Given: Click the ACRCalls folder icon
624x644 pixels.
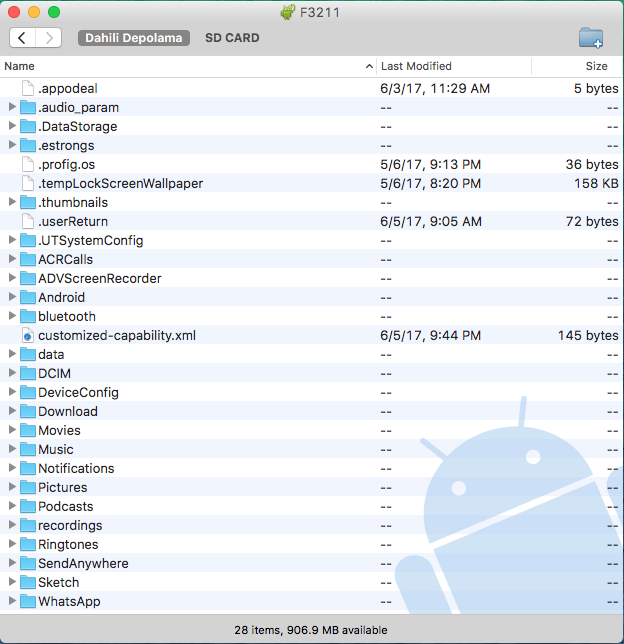Looking at the screenshot, I should pyautogui.click(x=28, y=260).
